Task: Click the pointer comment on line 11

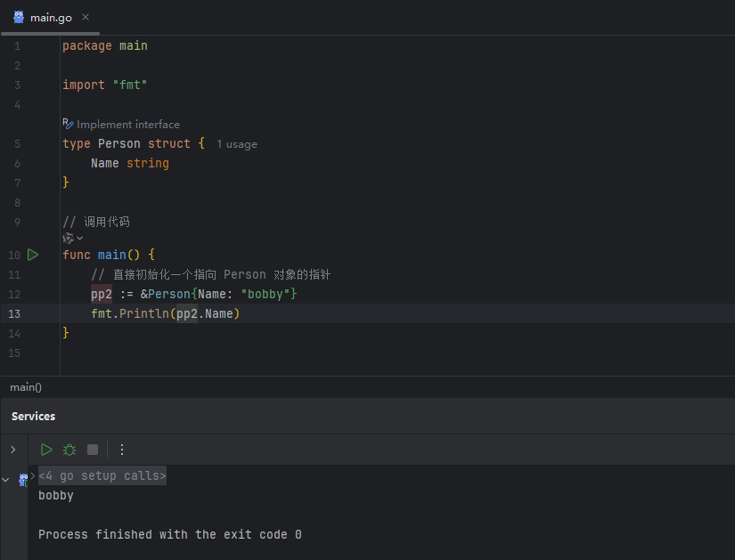Action: pyautogui.click(x=211, y=274)
